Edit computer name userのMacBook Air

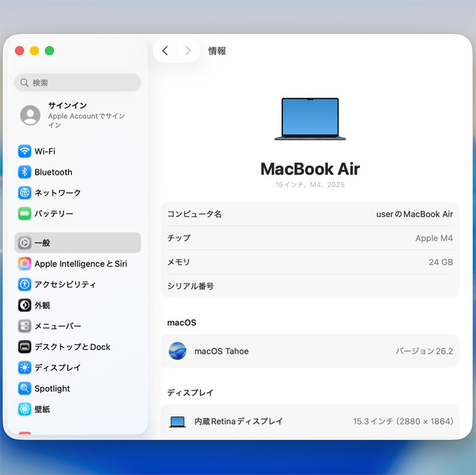(414, 214)
